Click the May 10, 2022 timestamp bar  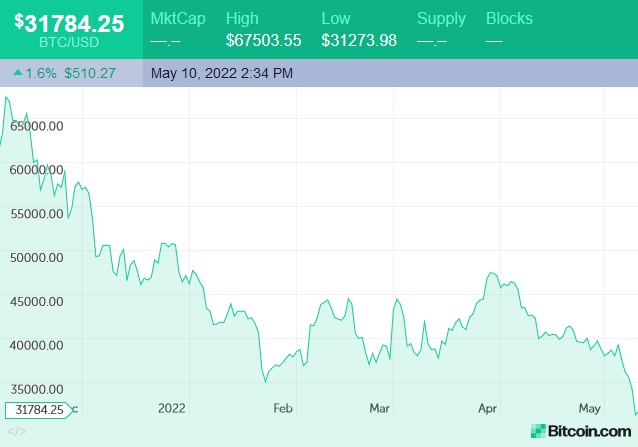pos(222,73)
